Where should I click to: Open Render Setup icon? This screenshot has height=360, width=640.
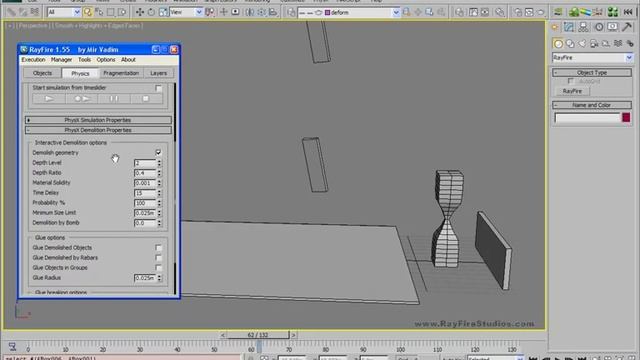point(518,12)
